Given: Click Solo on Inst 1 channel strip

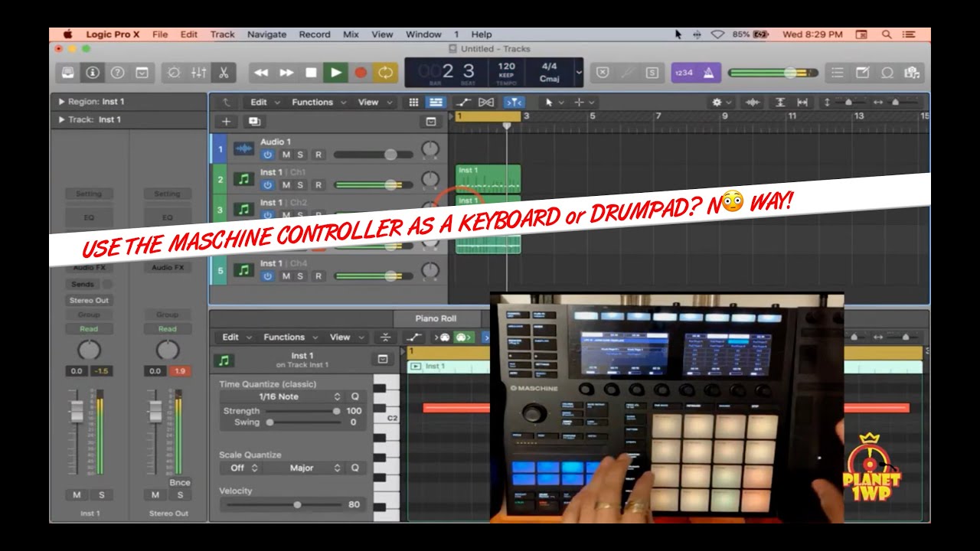Looking at the screenshot, I should pos(101,495).
